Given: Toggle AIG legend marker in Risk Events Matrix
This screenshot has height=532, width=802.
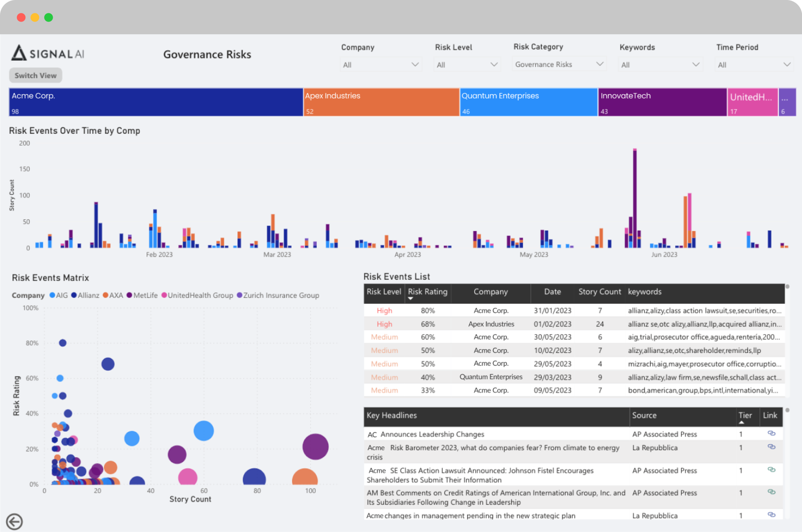Looking at the screenshot, I should (x=52, y=295).
